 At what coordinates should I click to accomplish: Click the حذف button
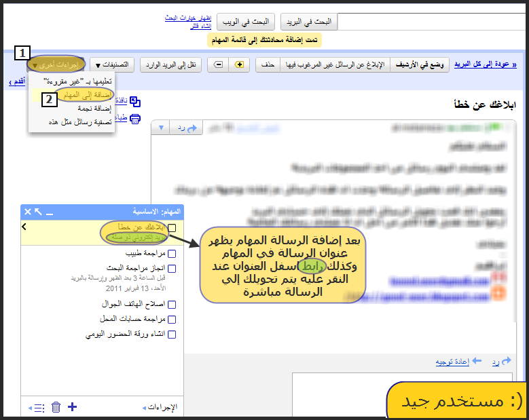pyautogui.click(x=268, y=64)
